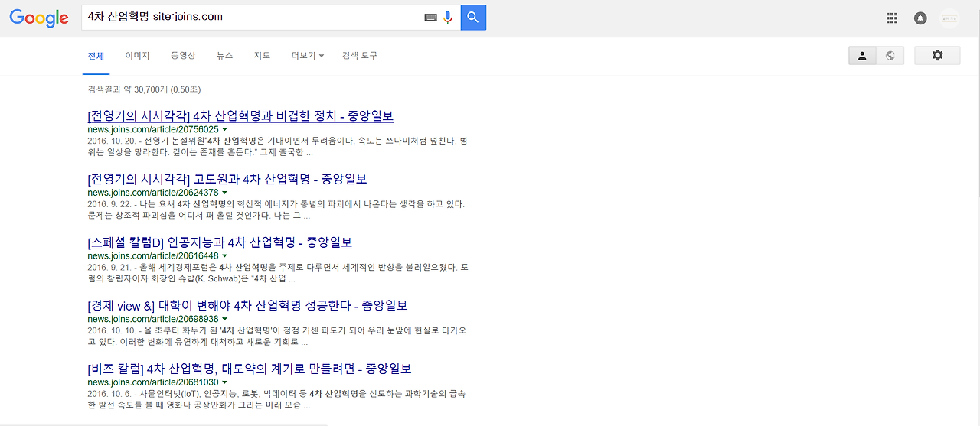Click the blue magnifier search button
This screenshot has height=426, width=980.
pyautogui.click(x=473, y=17)
